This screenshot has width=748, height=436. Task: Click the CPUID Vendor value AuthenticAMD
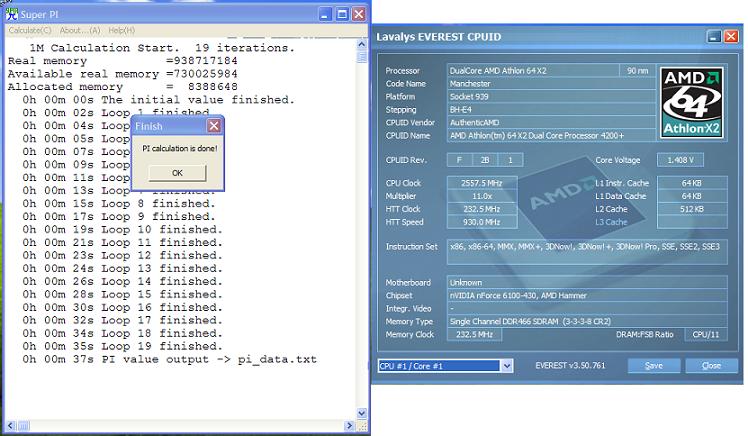coord(551,123)
